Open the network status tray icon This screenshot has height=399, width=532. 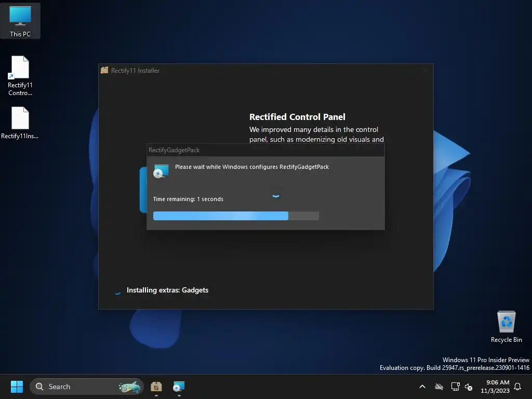455,387
